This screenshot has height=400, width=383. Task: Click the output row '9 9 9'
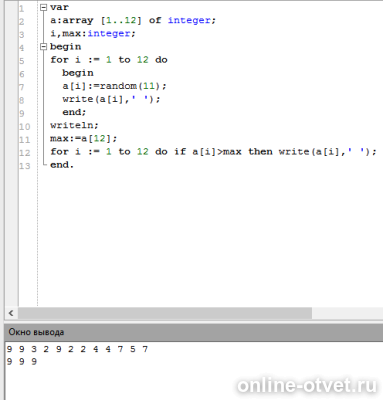pos(22,362)
